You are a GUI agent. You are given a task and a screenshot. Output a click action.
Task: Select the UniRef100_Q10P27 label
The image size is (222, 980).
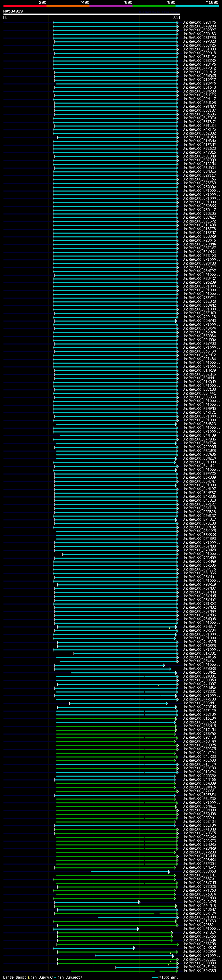tap(199, 80)
